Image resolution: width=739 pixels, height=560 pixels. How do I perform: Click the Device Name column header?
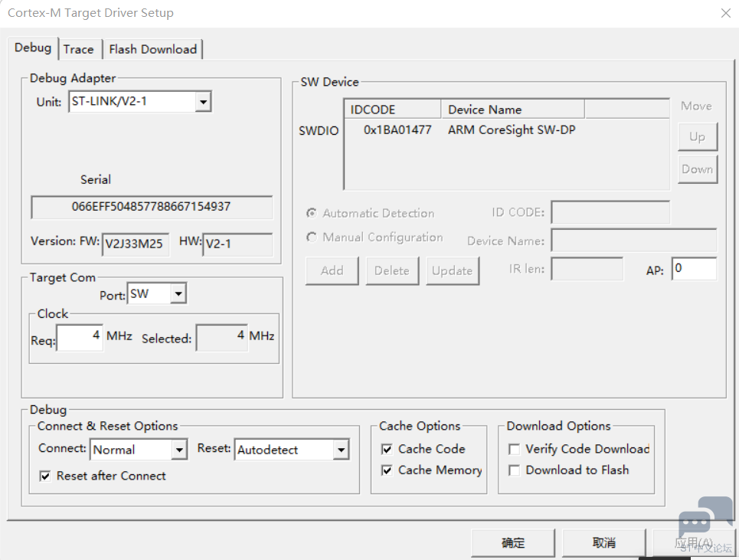coord(512,110)
